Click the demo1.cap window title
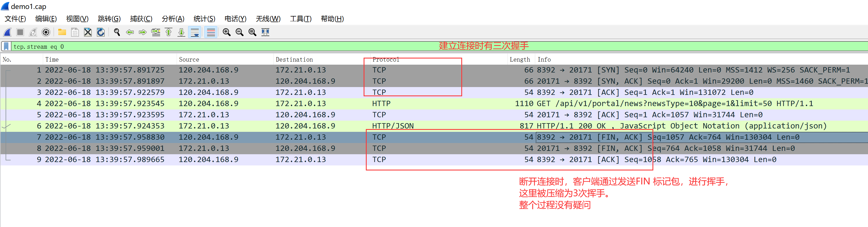Screen dimensions: 868x227 tap(29, 6)
